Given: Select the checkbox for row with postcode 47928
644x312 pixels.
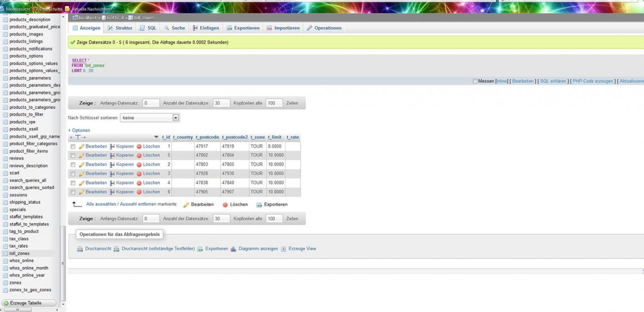Looking at the screenshot, I should [x=73, y=174].
